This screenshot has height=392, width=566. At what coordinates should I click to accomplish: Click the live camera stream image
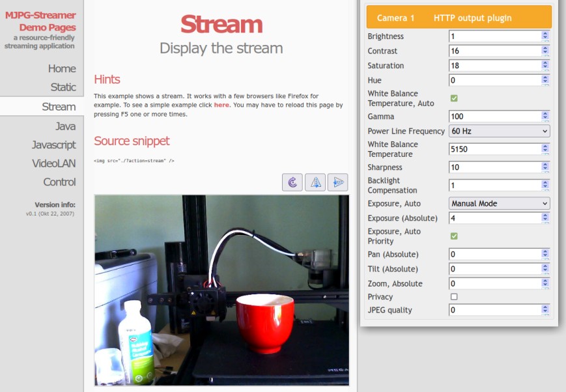pyautogui.click(x=221, y=290)
